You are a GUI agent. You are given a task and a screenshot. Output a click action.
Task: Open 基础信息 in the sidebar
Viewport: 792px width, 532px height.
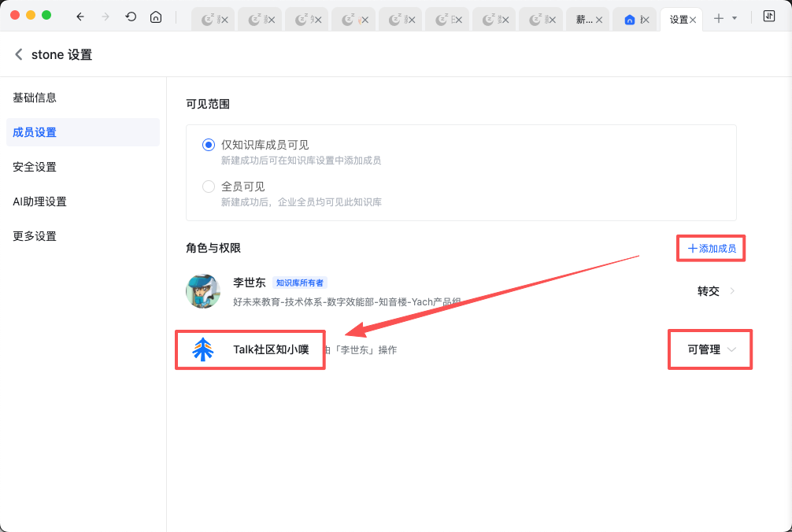[35, 98]
